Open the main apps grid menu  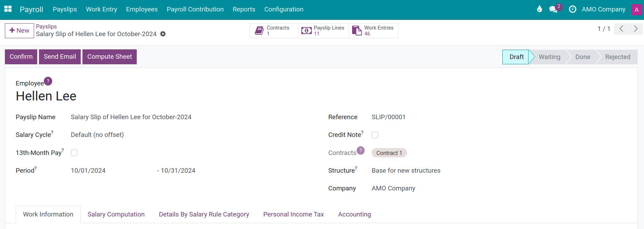tap(8, 9)
